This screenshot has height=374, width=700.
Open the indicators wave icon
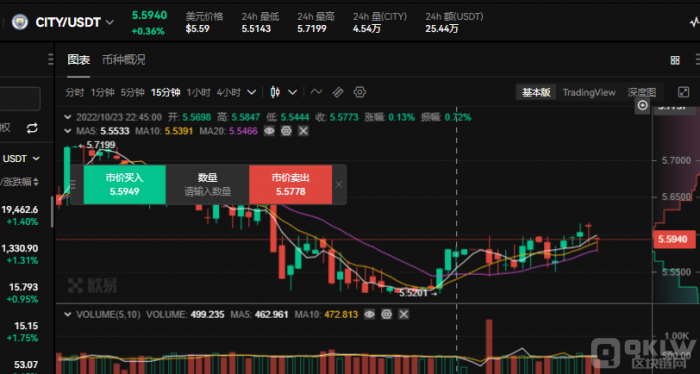[x=316, y=92]
